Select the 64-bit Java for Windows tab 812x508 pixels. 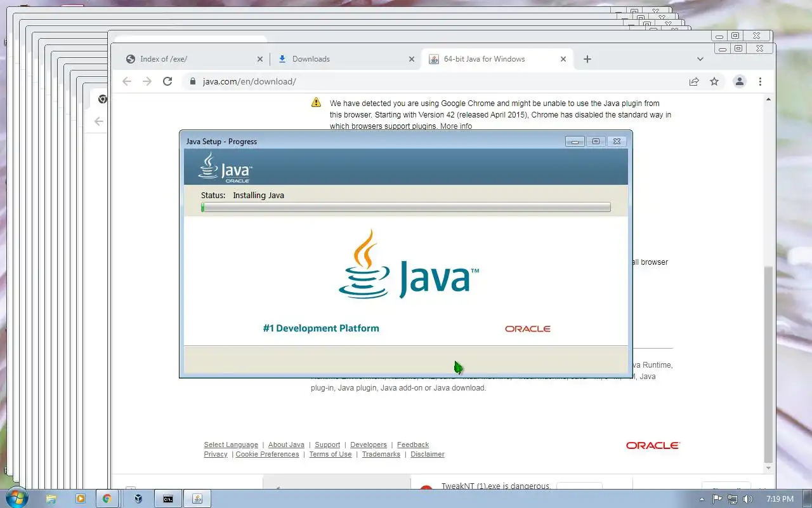click(497, 59)
